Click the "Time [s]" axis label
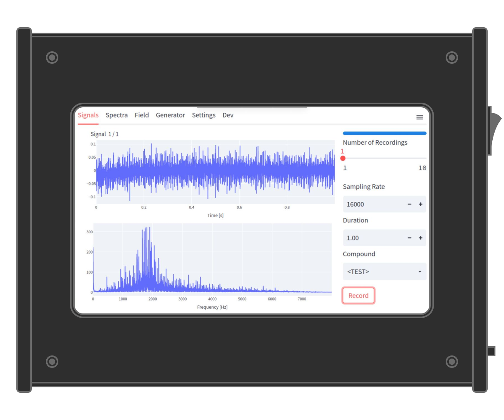The image size is (504, 420). (x=215, y=215)
